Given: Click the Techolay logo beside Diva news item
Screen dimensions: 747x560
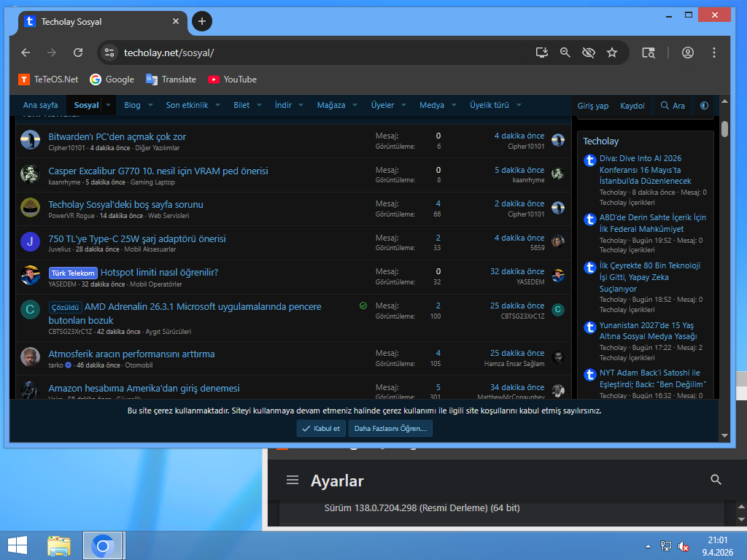Looking at the screenshot, I should [589, 160].
